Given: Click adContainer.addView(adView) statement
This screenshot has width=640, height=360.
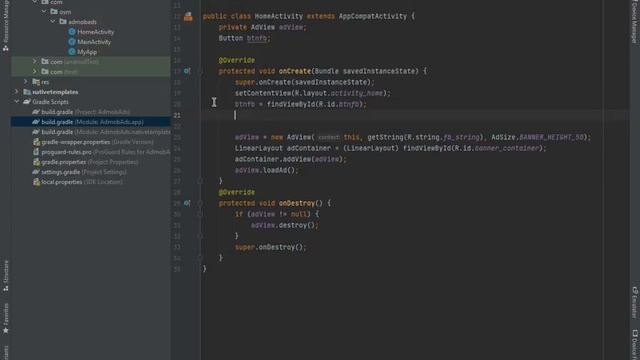Looking at the screenshot, I should (x=291, y=159).
